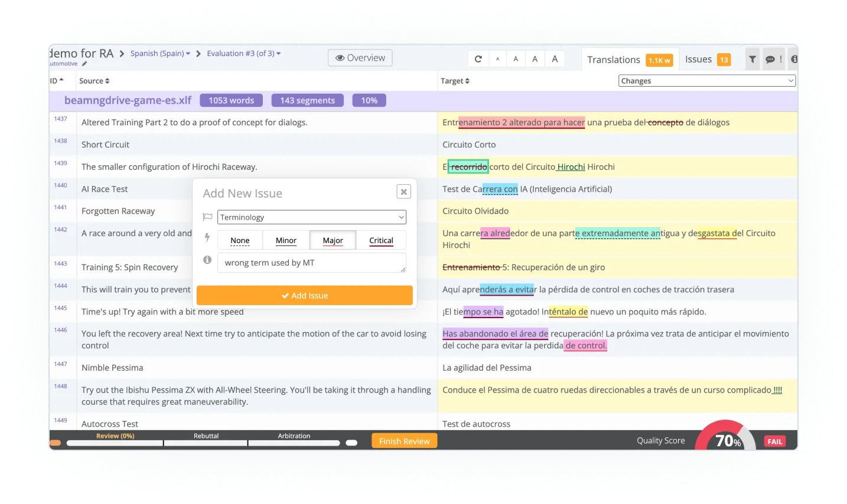The width and height of the screenshot is (847, 504).
Task: Click the highlighted 'Has abandonado el área de'
Action: tap(496, 333)
